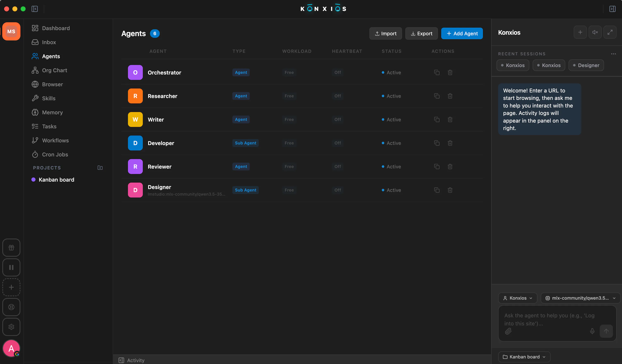Open the user account avatar A

pos(11,348)
